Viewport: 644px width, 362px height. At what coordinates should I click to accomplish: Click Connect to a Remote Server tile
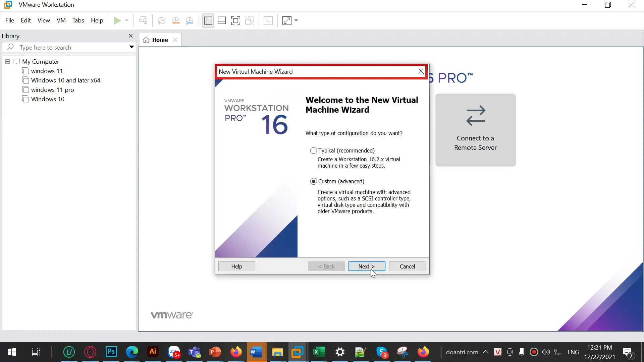(x=475, y=130)
